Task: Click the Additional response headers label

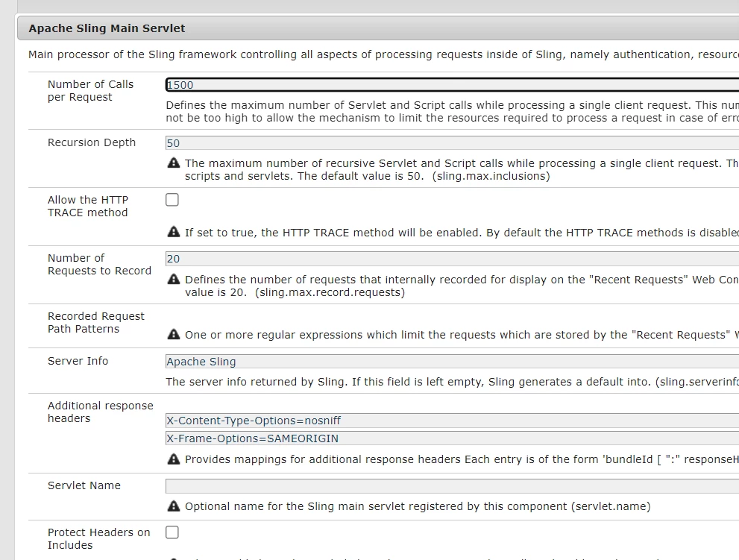Action: click(x=101, y=412)
